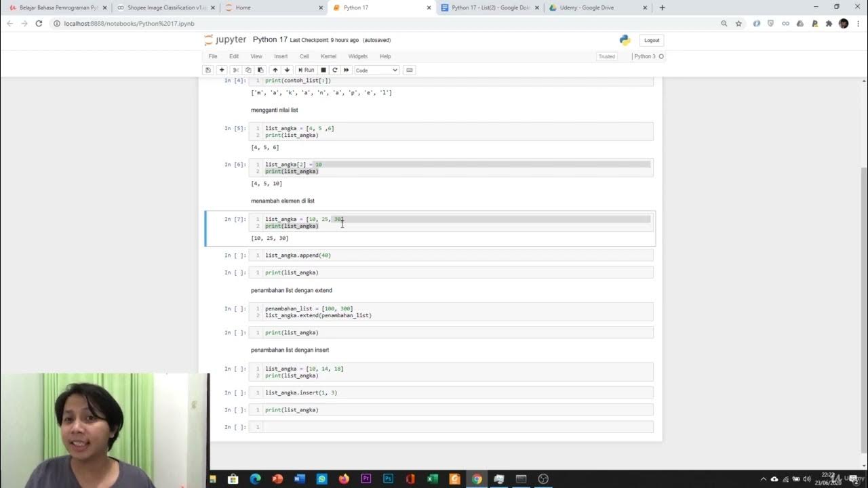Switch to the Udemy - Google Drive tab

point(597,7)
